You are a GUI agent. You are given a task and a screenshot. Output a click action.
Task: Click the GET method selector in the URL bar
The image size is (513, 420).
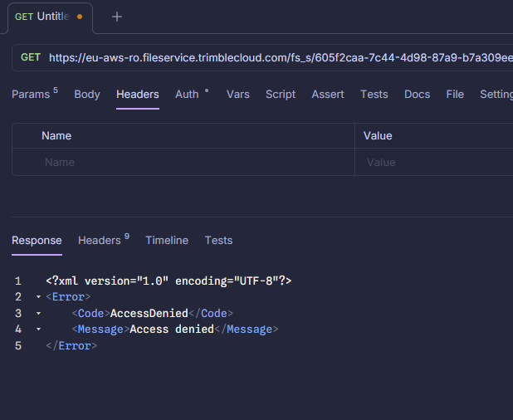coord(31,57)
